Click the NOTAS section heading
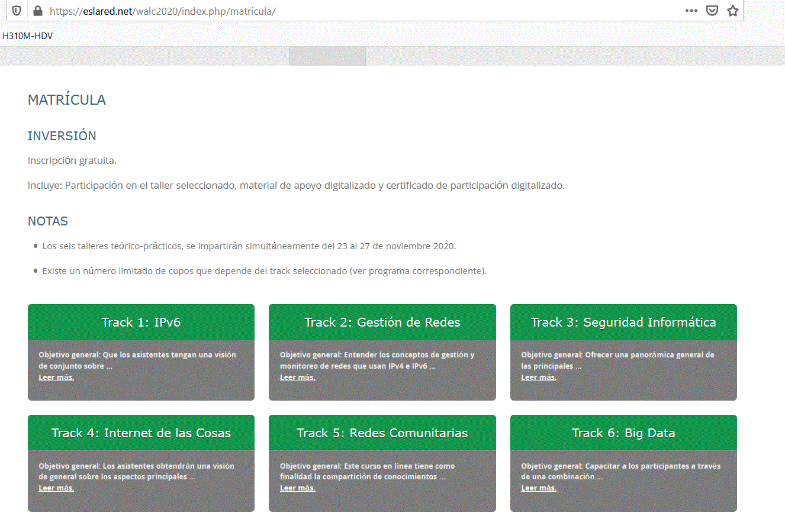785x532 pixels. [x=48, y=221]
